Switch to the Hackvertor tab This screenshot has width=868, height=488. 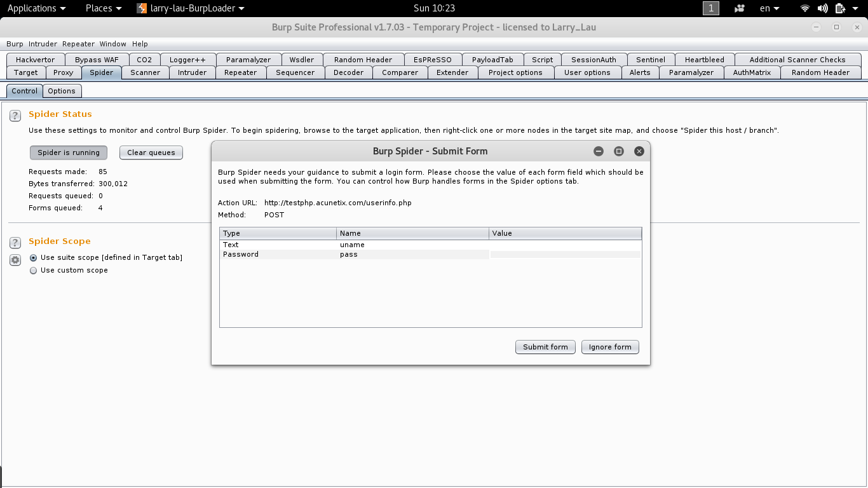tap(36, 60)
